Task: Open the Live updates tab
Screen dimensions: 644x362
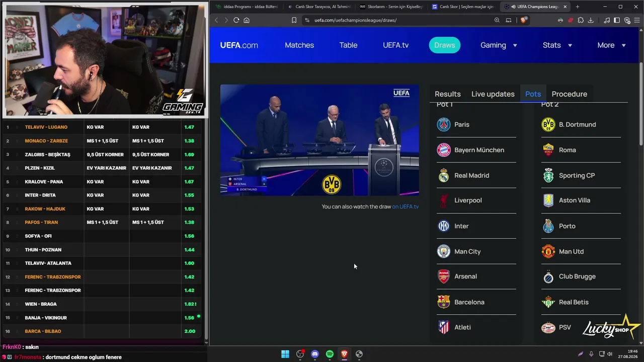Action: click(x=493, y=94)
